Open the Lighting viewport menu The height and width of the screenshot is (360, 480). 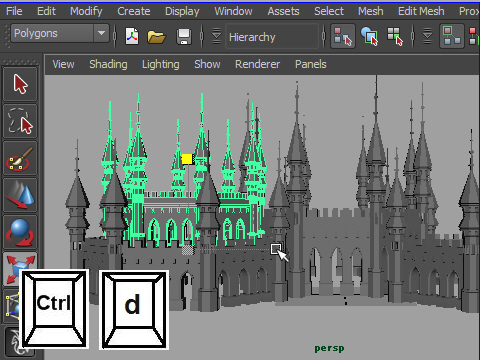(161, 64)
